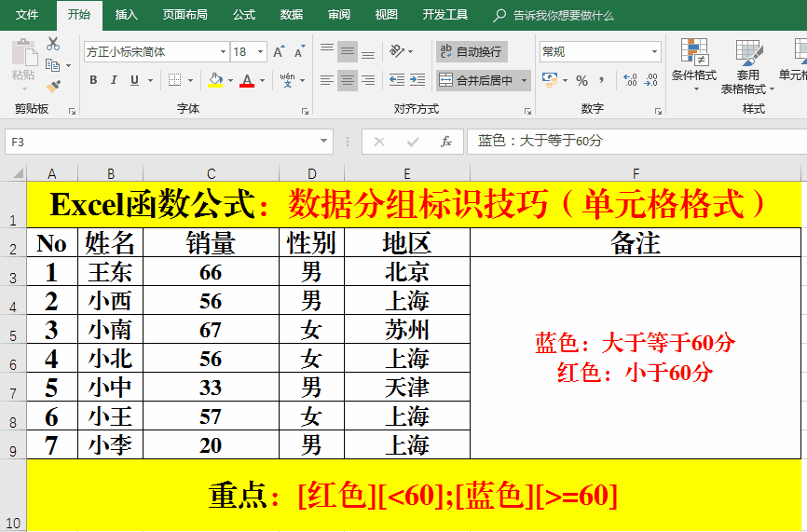The height and width of the screenshot is (532, 807).
Task: Apply yellow fill color bucket
Action: coord(215,80)
